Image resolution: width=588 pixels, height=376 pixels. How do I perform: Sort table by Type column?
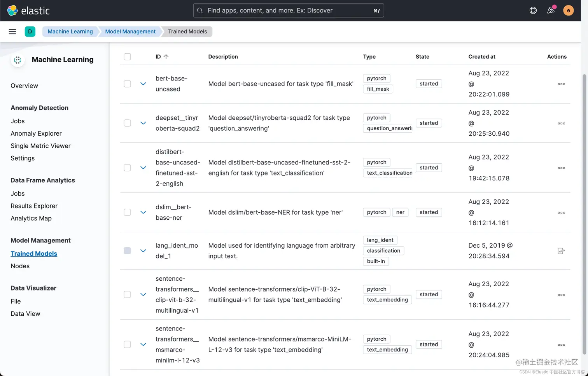click(x=369, y=57)
